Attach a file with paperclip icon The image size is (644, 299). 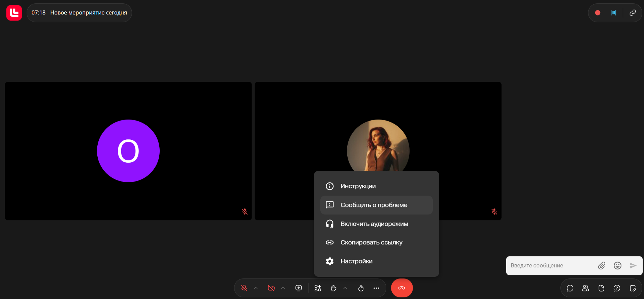point(602,266)
